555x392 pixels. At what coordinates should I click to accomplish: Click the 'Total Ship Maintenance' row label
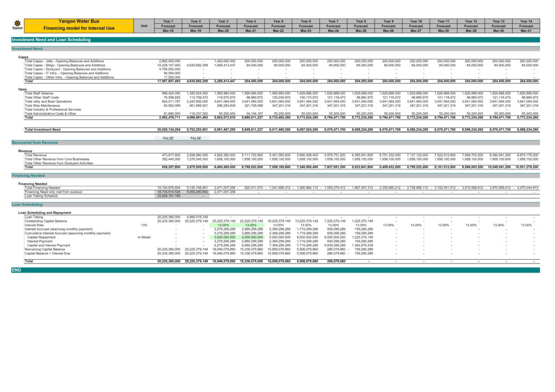42,106
